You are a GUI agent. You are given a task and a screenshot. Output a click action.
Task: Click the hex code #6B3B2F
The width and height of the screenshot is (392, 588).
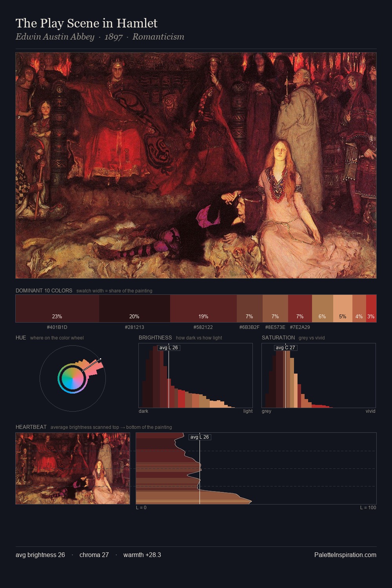point(249,327)
